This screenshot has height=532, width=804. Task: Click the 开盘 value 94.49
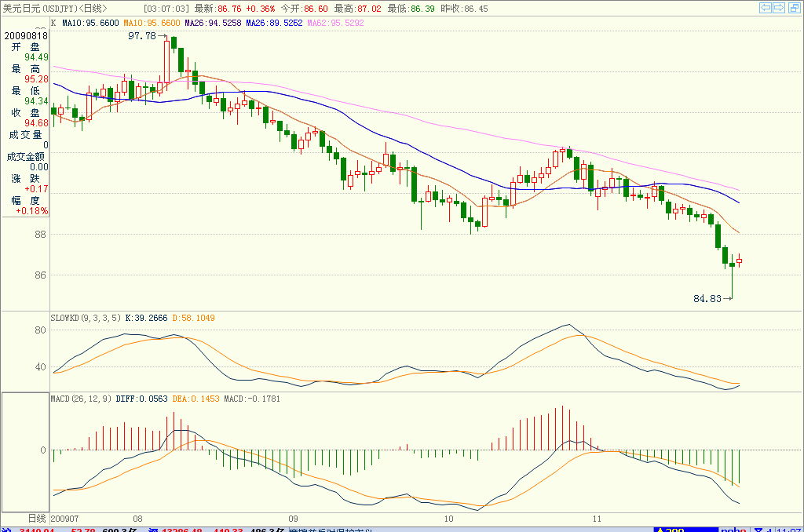36,57
